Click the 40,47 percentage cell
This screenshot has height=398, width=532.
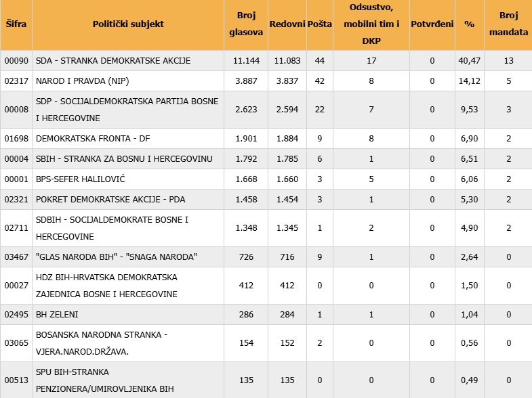pyautogui.click(x=469, y=61)
